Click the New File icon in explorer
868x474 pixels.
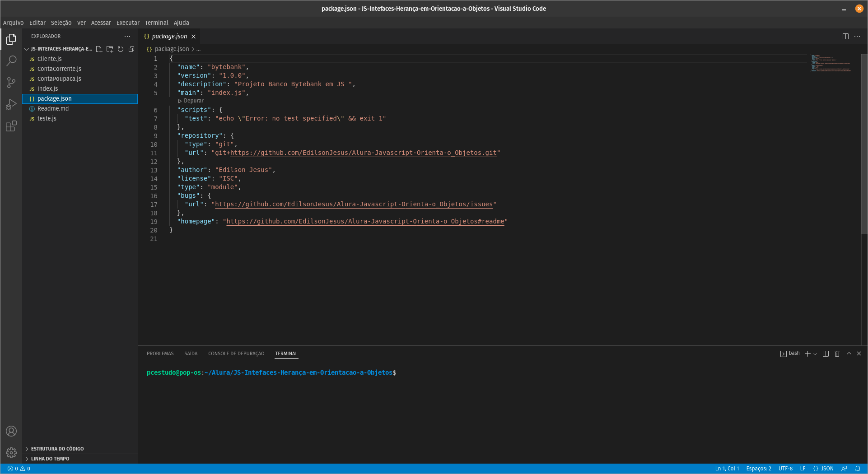click(99, 49)
